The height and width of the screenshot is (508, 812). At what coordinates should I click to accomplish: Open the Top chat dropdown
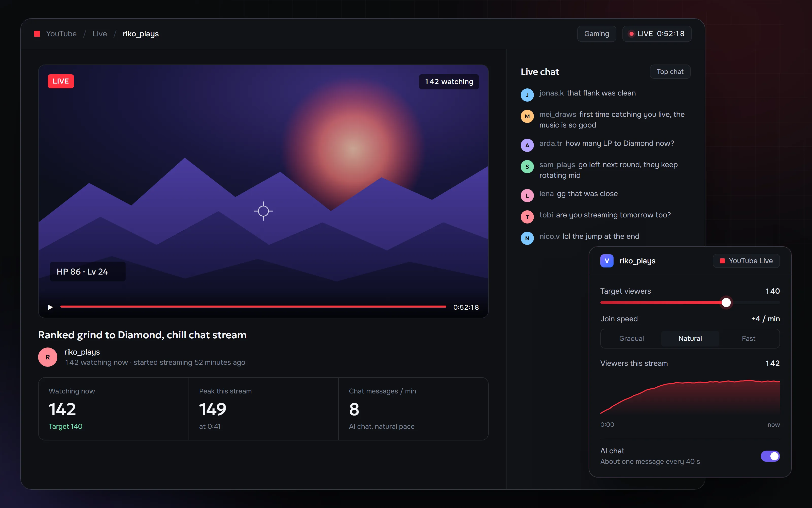pyautogui.click(x=670, y=72)
